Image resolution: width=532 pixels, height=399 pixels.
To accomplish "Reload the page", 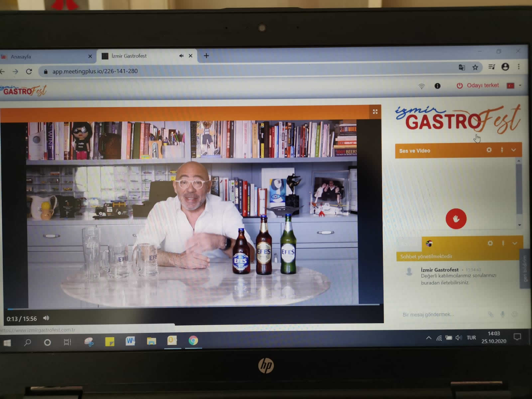I will click(x=29, y=71).
